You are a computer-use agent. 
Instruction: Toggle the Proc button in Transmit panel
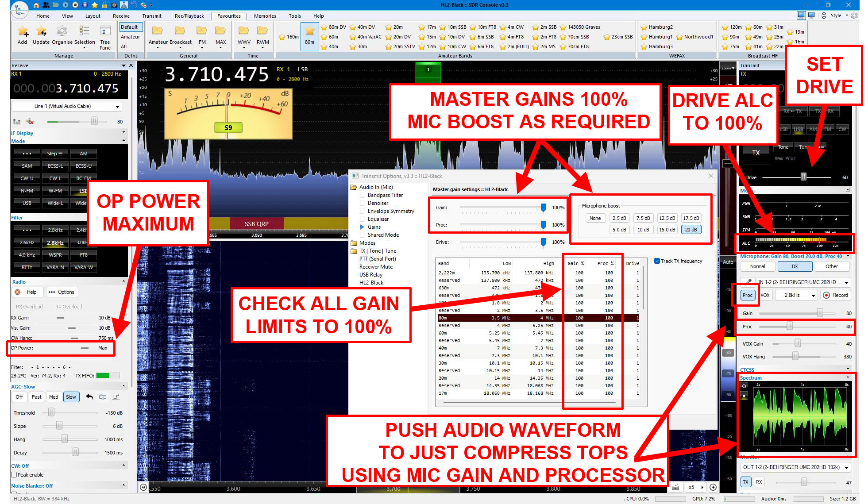[x=748, y=295]
